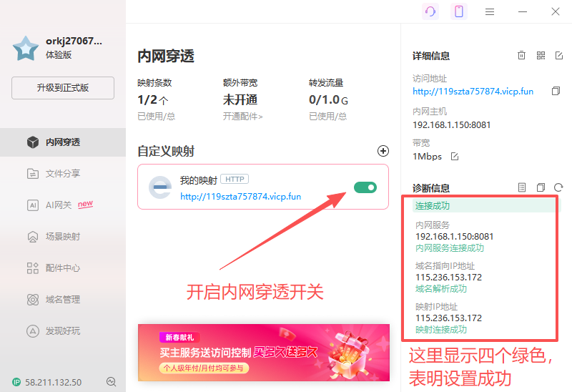Viewport: 572px width, 392px height.
Task: Open the hamburger main menu
Action: point(490,11)
